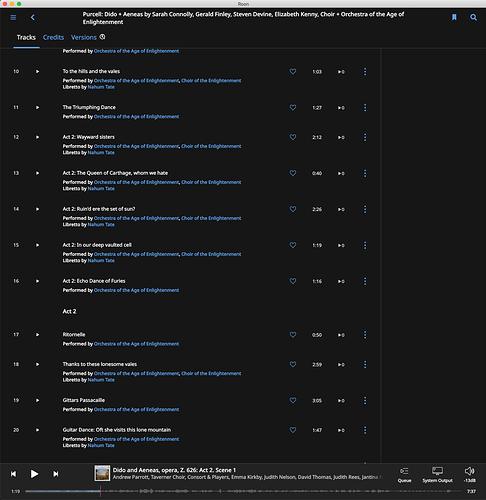486x500 pixels.
Task: Open more options for Ruin'd ere the set of sun
Action: (x=365, y=209)
